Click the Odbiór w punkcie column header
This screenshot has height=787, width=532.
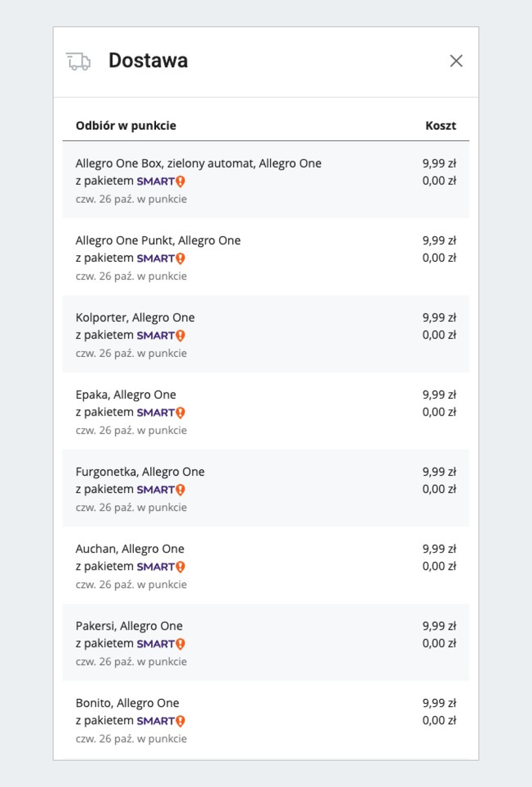point(126,126)
